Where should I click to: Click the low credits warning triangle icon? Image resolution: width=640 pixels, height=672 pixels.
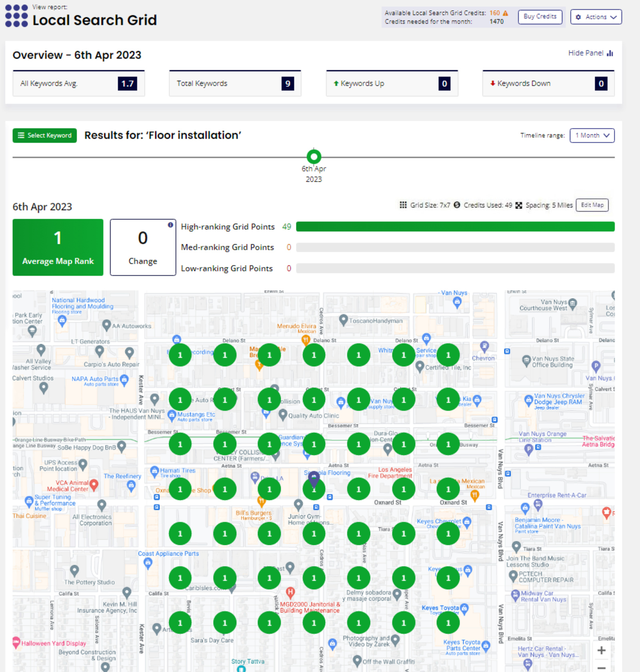coord(506,13)
